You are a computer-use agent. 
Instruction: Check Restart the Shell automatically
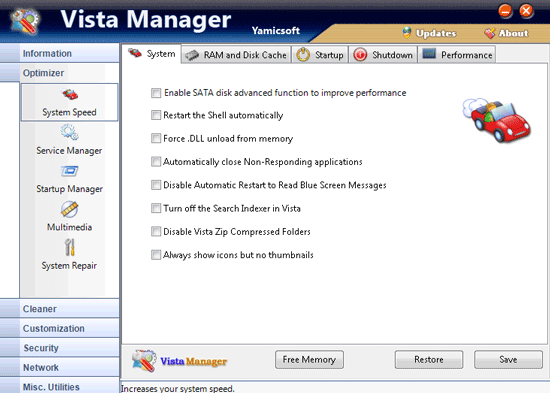coord(156,115)
